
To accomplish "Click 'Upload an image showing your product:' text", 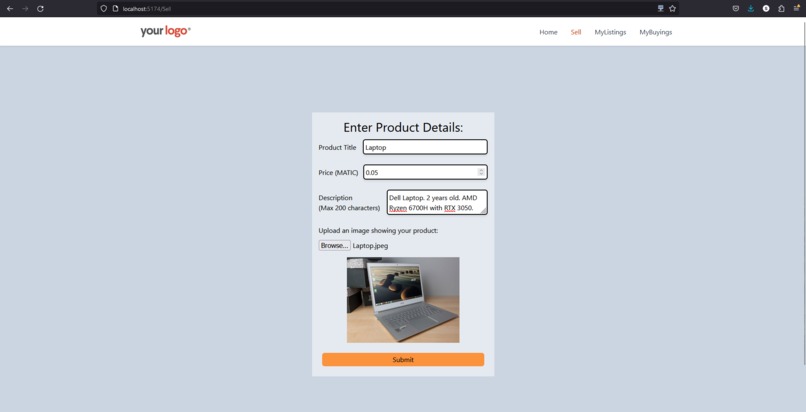I will pos(378,231).
